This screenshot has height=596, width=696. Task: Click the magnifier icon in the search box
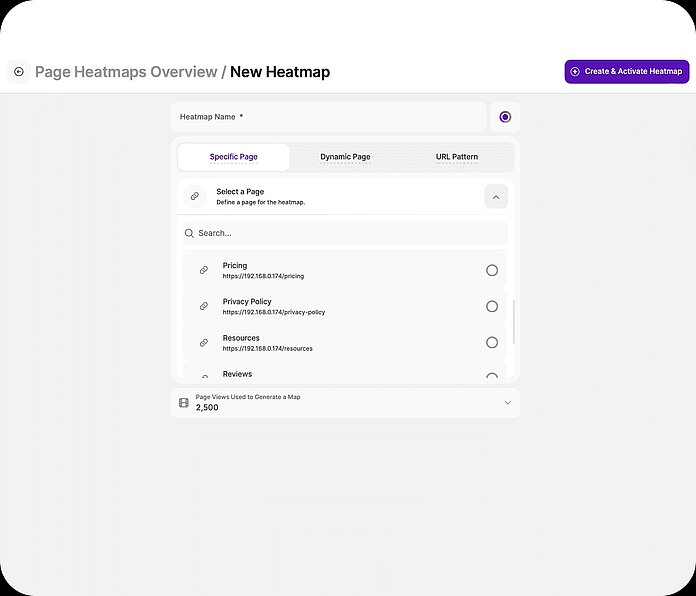tap(189, 233)
